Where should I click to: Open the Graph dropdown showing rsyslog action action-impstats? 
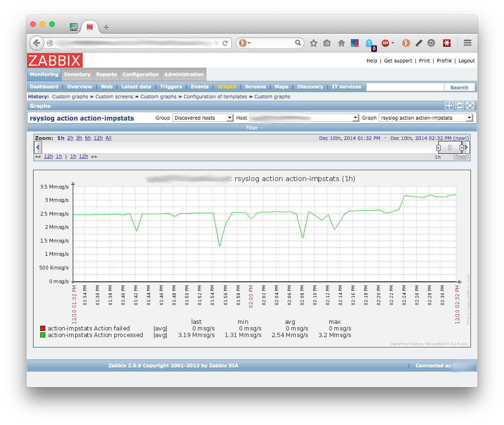click(x=426, y=118)
